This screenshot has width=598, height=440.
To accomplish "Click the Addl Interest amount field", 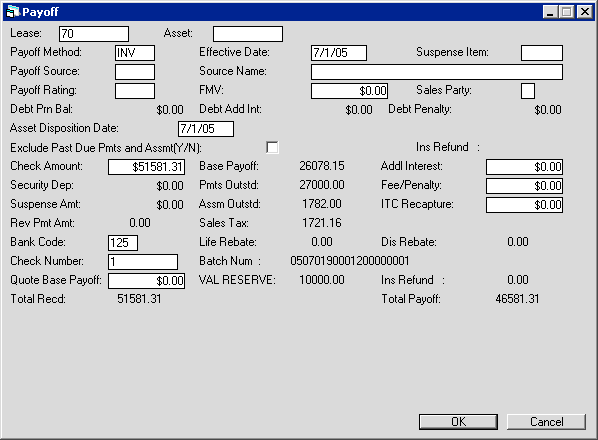I will point(524,167).
